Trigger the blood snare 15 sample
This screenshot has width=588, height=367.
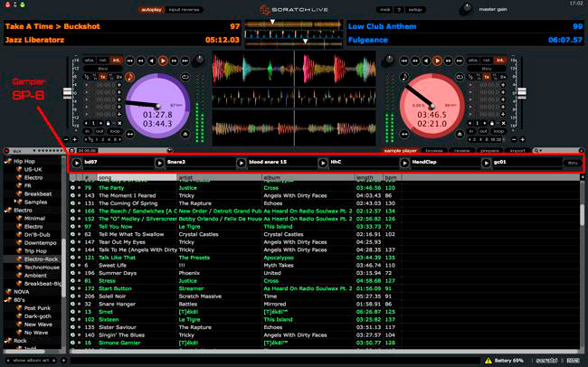(x=242, y=163)
